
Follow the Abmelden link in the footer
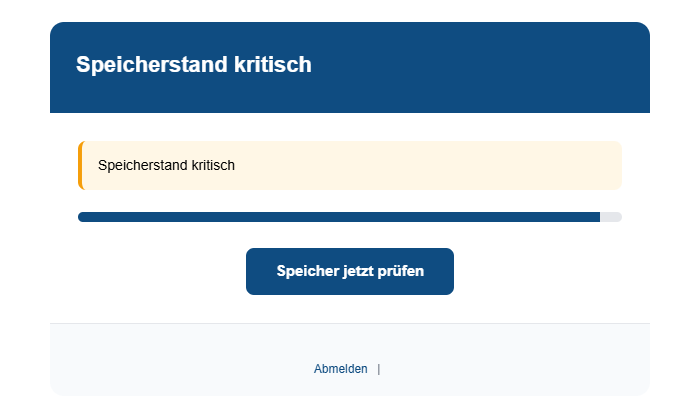(340, 369)
